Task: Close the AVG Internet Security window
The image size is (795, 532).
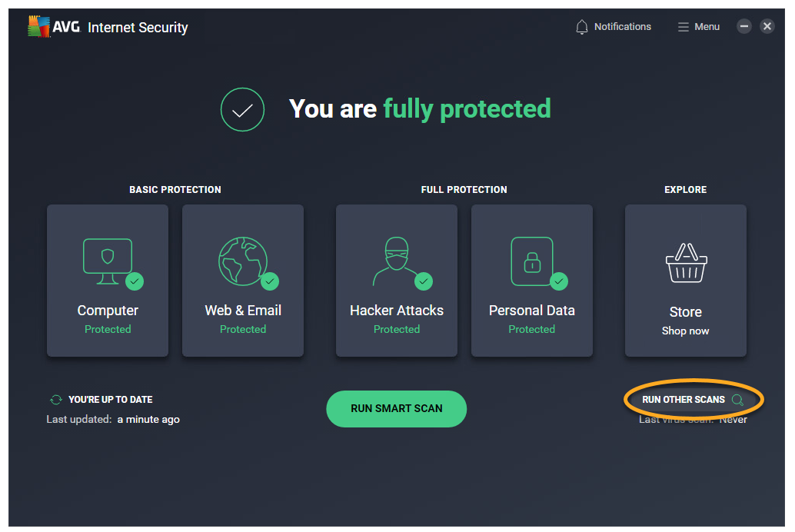Action: [767, 26]
